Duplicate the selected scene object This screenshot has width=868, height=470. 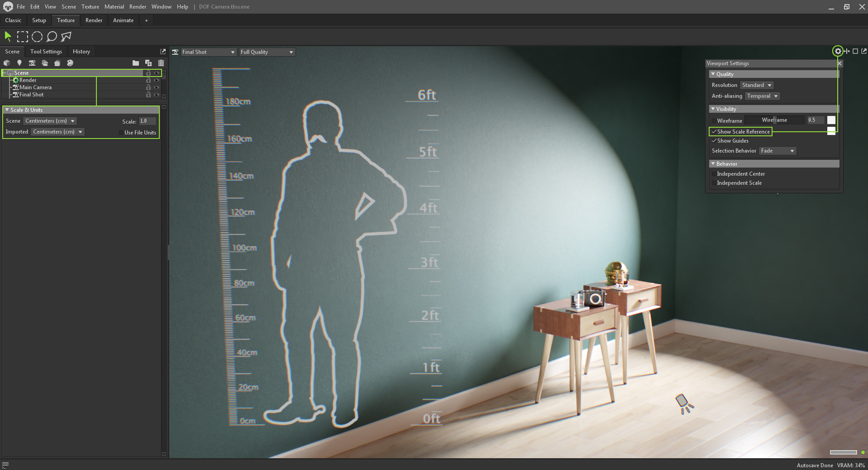[x=148, y=63]
